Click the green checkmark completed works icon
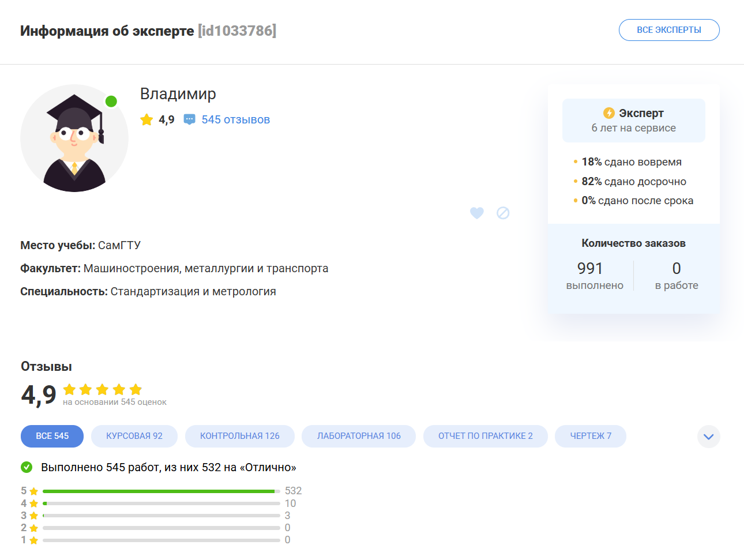The image size is (744, 560). [27, 467]
